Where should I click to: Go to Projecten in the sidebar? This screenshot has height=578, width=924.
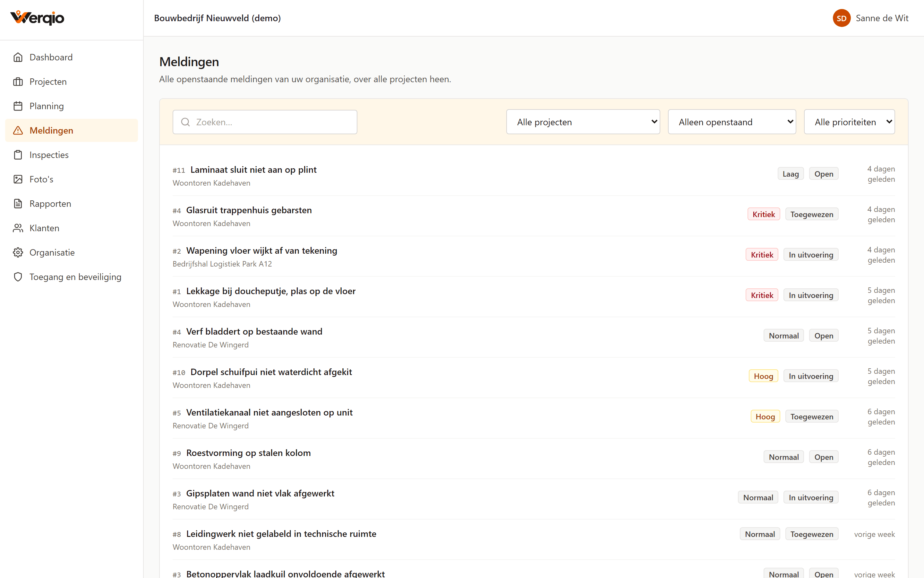tap(72, 82)
